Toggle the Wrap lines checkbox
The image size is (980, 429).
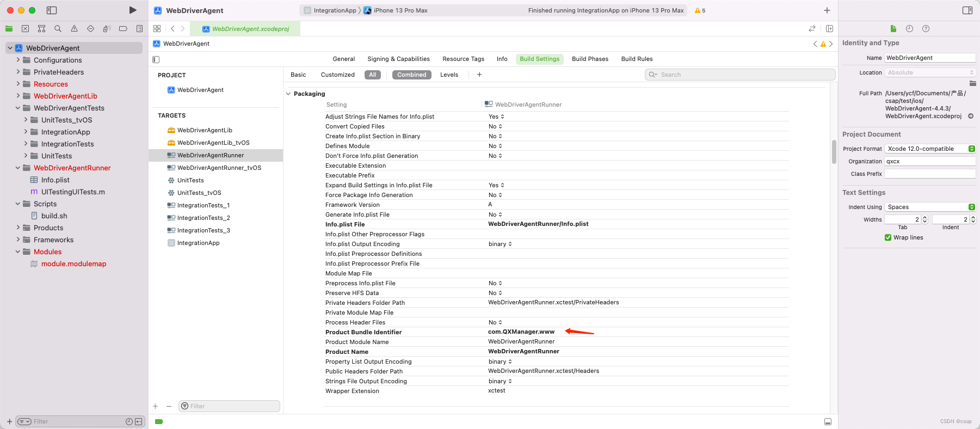pyautogui.click(x=888, y=237)
